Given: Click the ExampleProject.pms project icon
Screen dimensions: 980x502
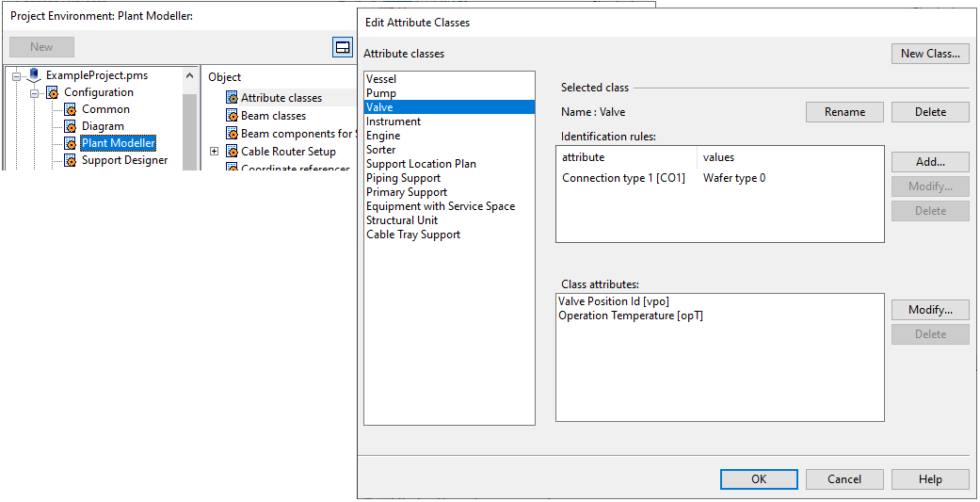Looking at the screenshot, I should pos(35,75).
